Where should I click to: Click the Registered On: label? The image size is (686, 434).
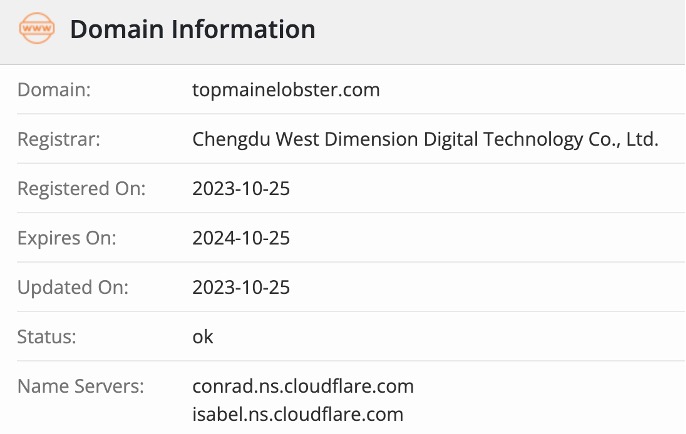(82, 189)
